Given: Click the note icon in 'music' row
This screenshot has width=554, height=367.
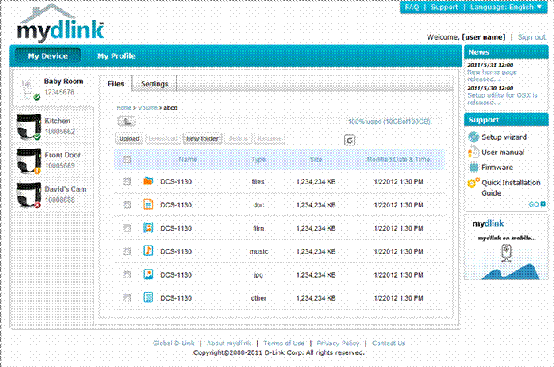Looking at the screenshot, I should point(148,251).
